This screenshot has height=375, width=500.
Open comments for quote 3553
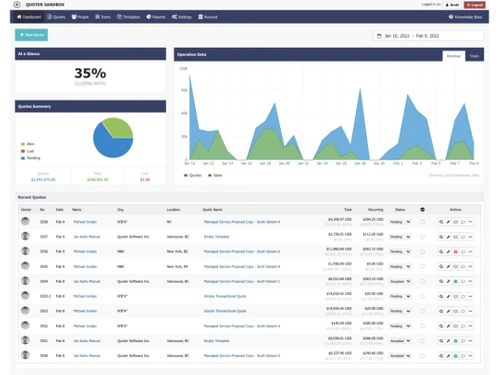463,311
